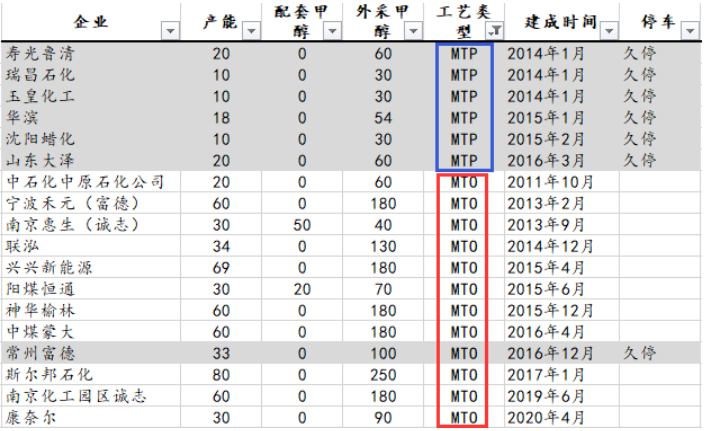Select capacity value 33 for 常州富德
This screenshot has height=431, width=704.
coord(221,354)
